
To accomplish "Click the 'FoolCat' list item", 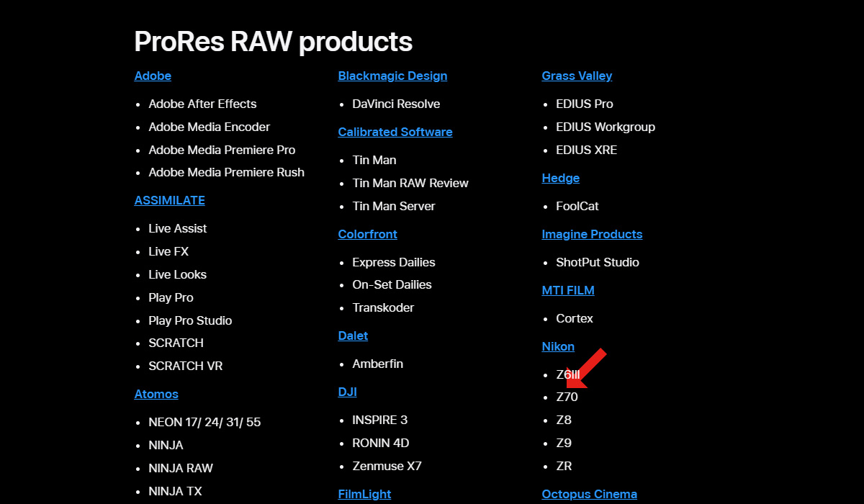I will 577,206.
